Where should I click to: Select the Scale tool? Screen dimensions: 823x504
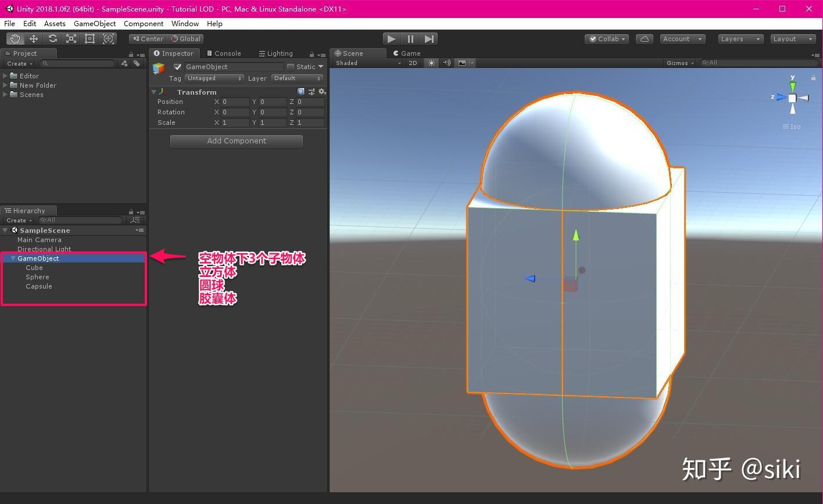71,38
